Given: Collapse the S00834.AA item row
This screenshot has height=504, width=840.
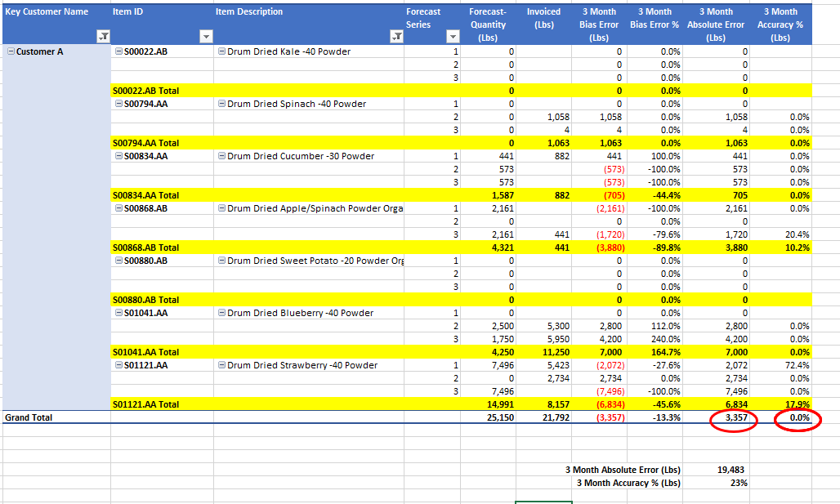Looking at the screenshot, I should tap(119, 156).
